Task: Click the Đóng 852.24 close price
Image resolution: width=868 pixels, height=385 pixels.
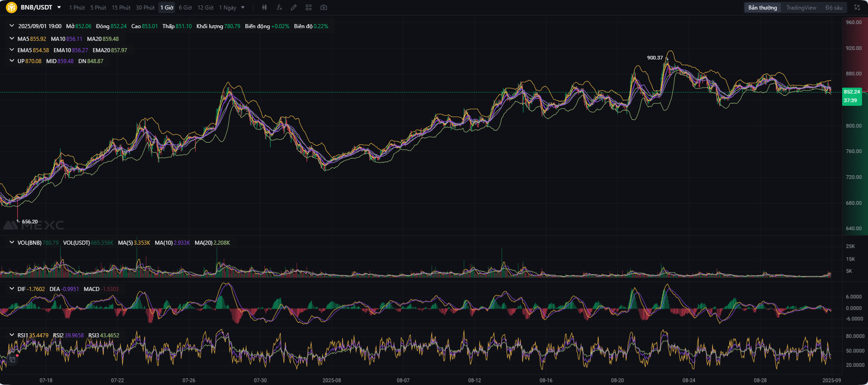Action: 111,26
